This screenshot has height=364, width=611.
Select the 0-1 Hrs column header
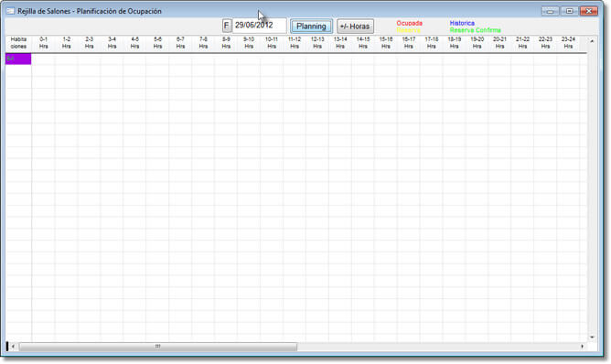click(44, 43)
